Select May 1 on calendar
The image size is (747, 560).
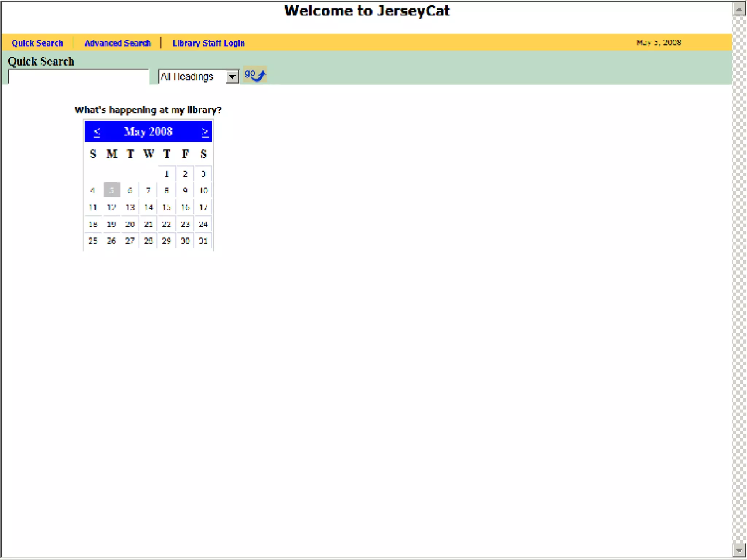(167, 174)
